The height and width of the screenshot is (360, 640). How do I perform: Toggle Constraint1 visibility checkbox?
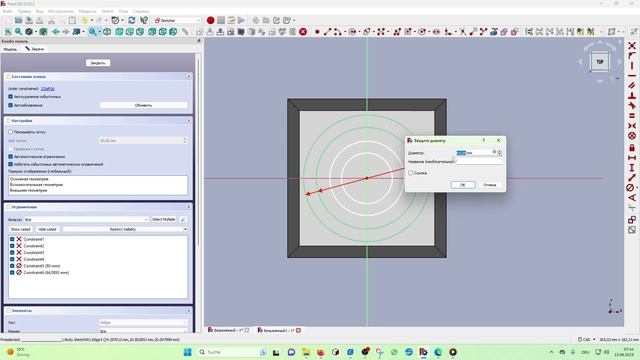coord(12,239)
